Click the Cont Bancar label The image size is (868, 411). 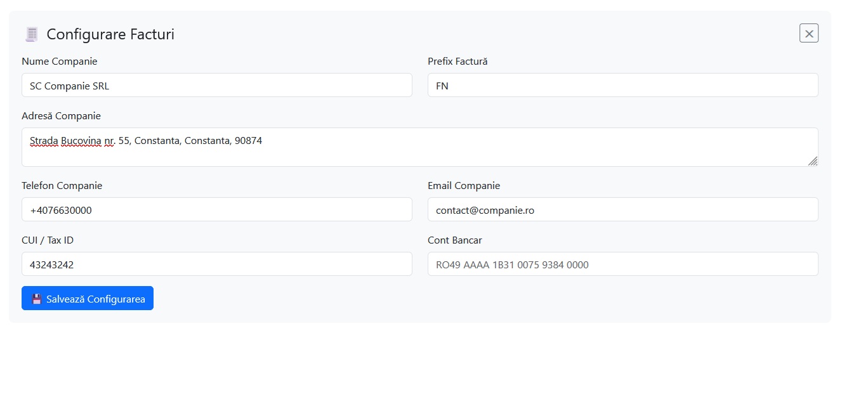[455, 240]
